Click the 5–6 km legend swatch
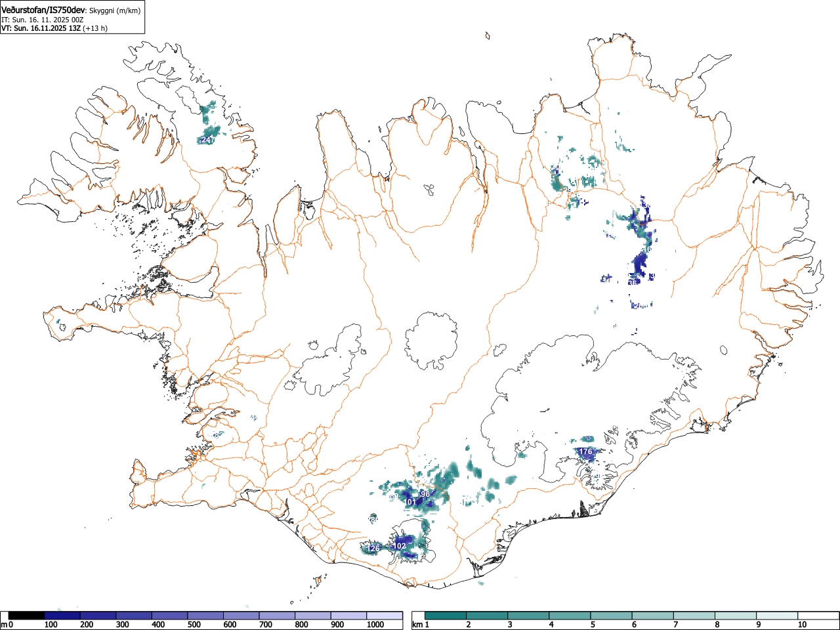This screenshot has width=840, height=630. pyautogui.click(x=611, y=616)
